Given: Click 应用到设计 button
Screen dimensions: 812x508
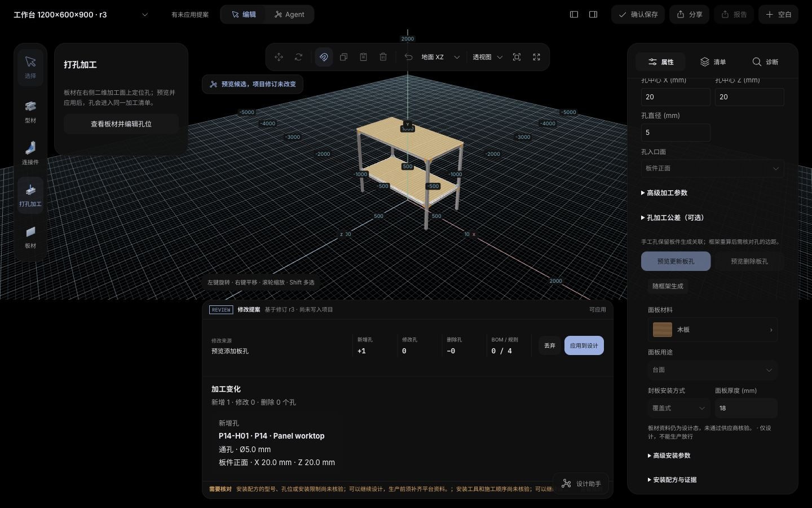Looking at the screenshot, I should click(584, 345).
